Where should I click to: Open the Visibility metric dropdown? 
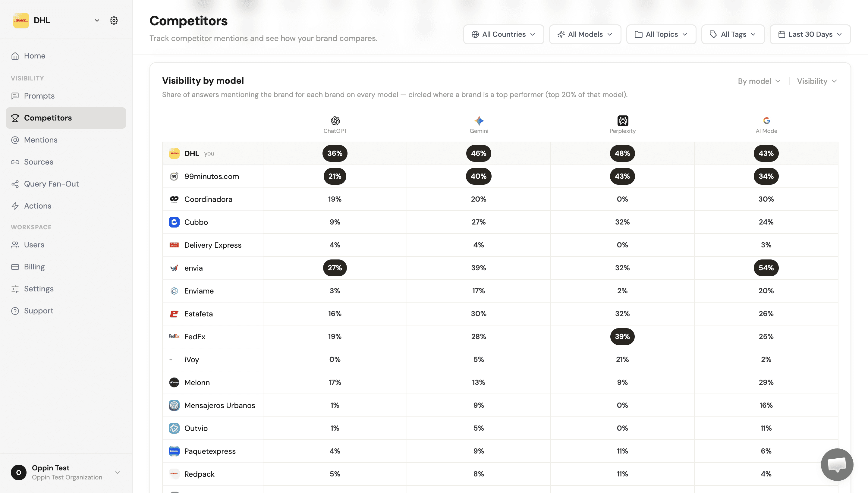(816, 81)
